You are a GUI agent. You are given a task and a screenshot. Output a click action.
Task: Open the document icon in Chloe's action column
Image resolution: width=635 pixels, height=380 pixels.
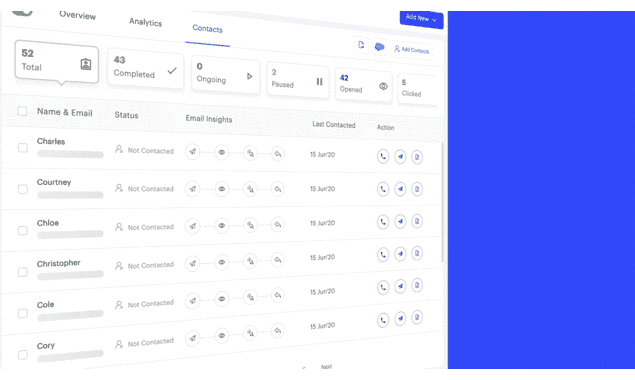(417, 221)
